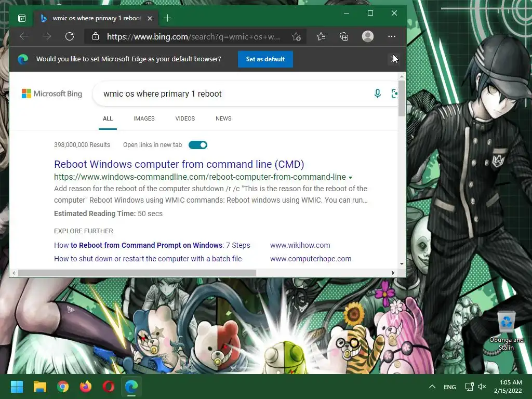Open the Windows Start menu
Viewport: 532px width, 399px height.
tap(17, 387)
